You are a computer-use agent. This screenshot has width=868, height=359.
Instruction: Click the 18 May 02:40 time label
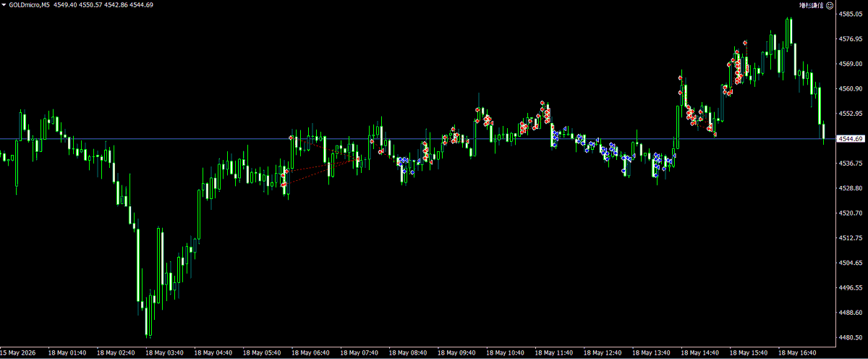click(116, 352)
